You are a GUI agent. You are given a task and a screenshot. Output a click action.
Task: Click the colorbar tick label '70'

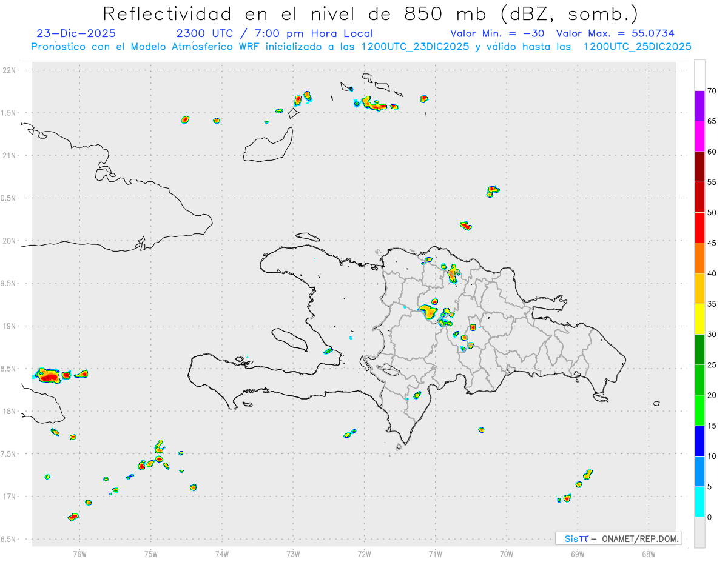712,91
